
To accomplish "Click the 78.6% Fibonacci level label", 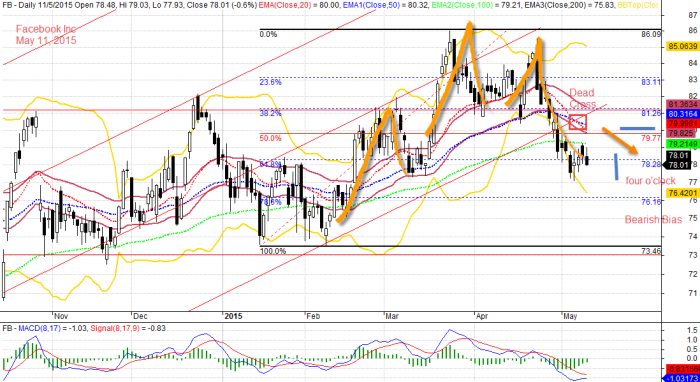I will point(271,202).
